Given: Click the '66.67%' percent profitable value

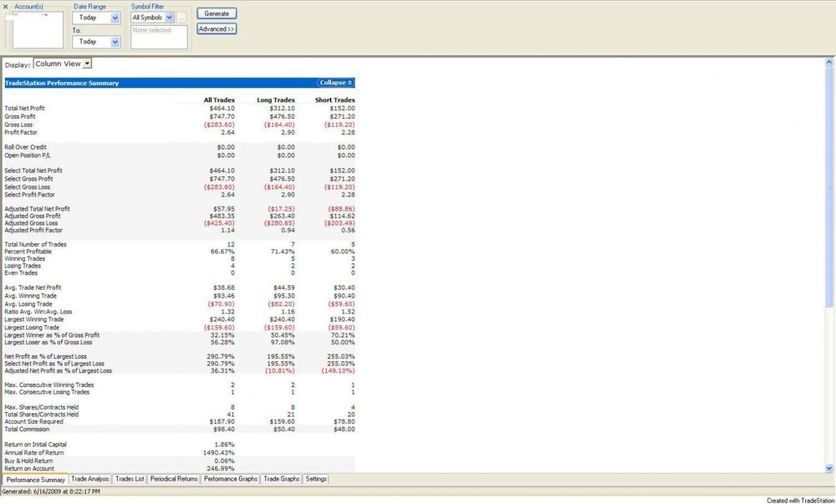Looking at the screenshot, I should (222, 252).
